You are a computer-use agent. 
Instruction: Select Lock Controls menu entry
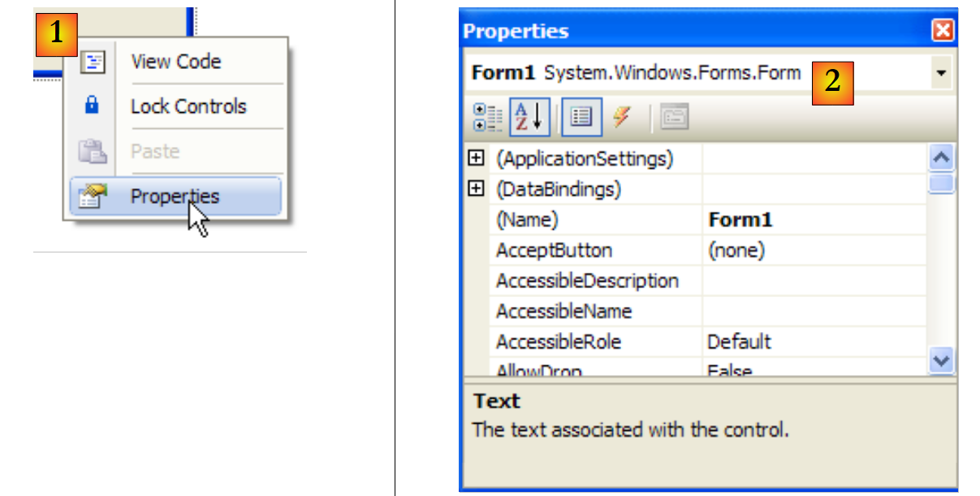[188, 106]
